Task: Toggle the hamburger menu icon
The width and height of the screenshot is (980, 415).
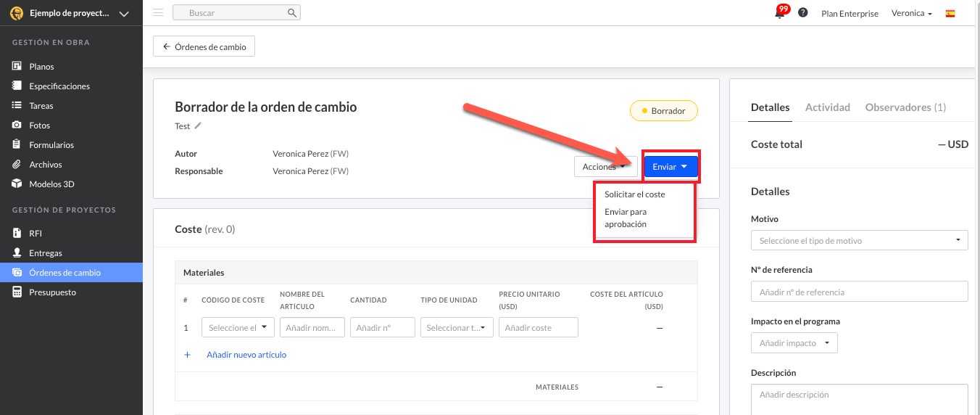Action: pyautogui.click(x=158, y=13)
